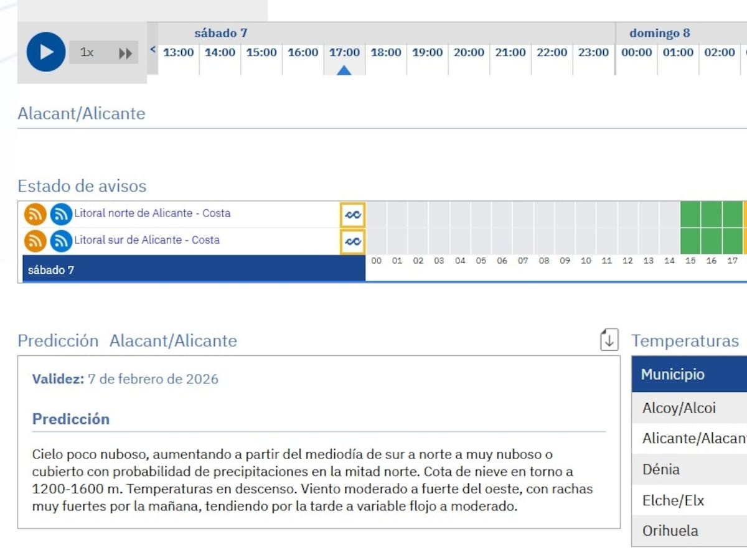
Task: Select 17:00 on the timeline
Action: point(344,53)
